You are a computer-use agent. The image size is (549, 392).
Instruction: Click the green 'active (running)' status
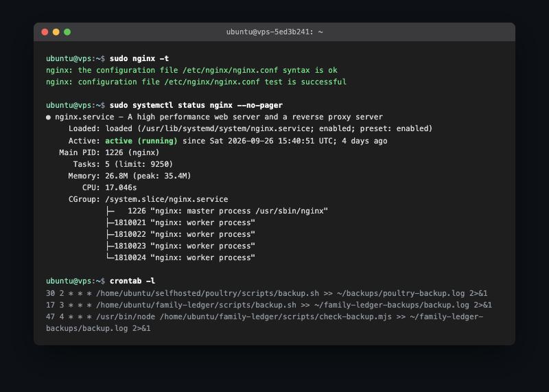tap(141, 141)
